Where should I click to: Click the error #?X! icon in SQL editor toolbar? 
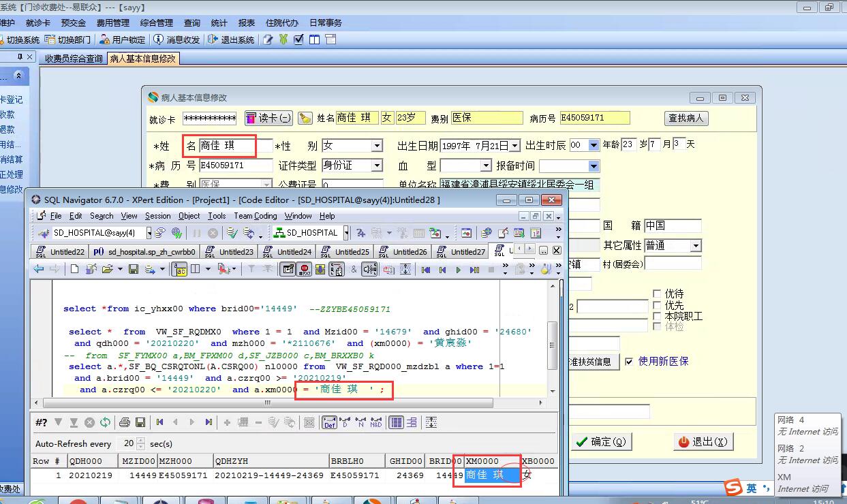305,270
